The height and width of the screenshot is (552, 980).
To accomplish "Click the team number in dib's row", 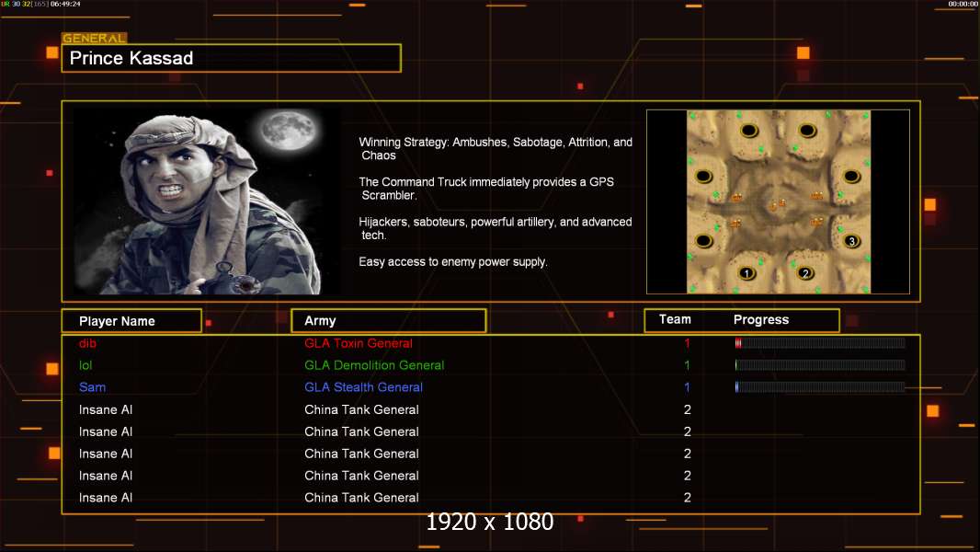I will point(687,343).
